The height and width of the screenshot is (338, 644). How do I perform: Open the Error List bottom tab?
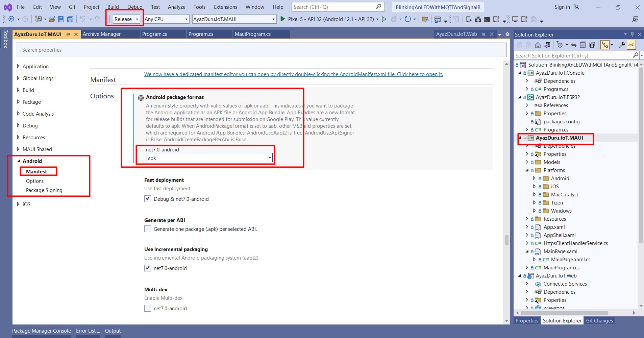[x=88, y=331]
